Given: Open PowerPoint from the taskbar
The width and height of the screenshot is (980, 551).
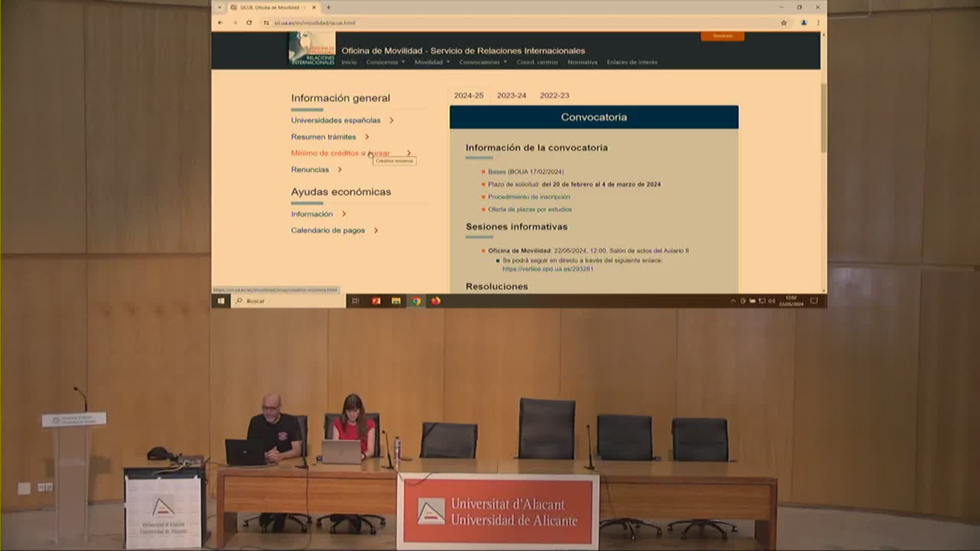Looking at the screenshot, I should pyautogui.click(x=376, y=301).
